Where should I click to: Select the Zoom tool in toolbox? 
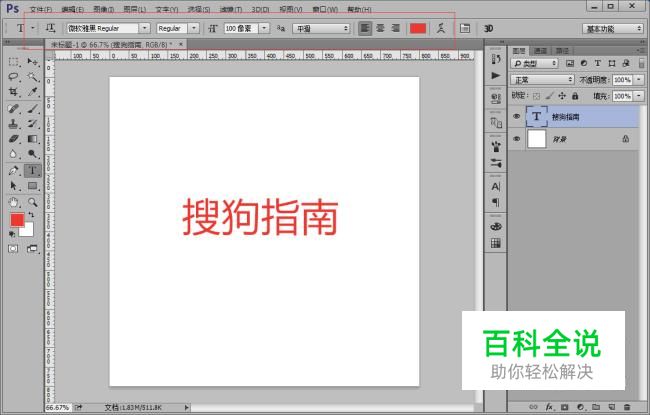click(32, 202)
